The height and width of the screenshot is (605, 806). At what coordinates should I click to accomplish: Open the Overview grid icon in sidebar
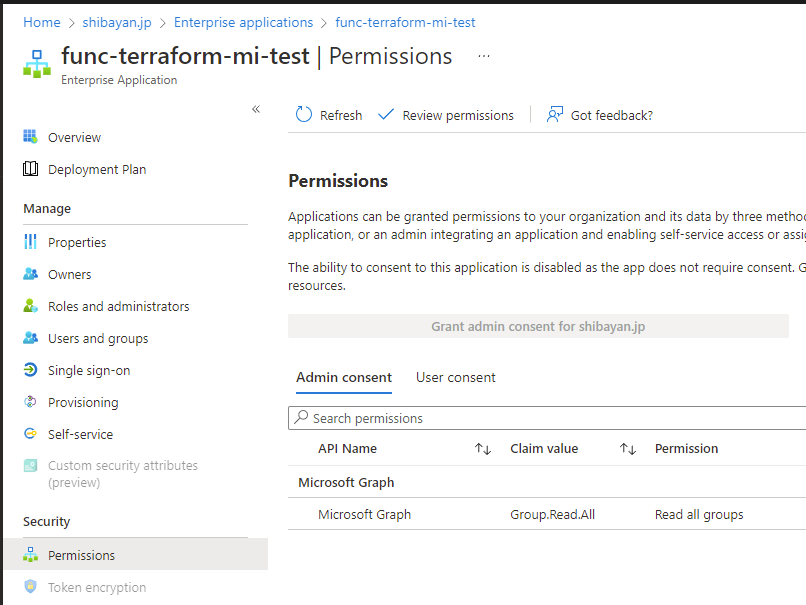click(30, 137)
